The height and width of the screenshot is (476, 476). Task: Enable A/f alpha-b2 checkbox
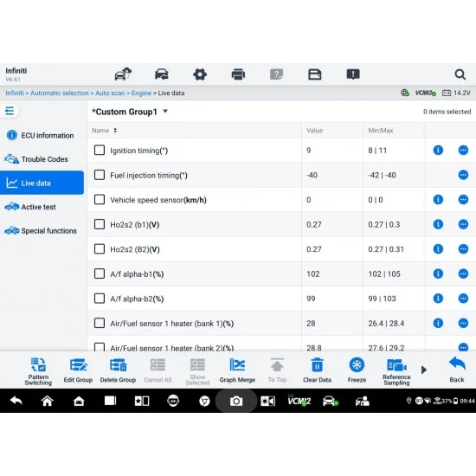click(x=100, y=299)
